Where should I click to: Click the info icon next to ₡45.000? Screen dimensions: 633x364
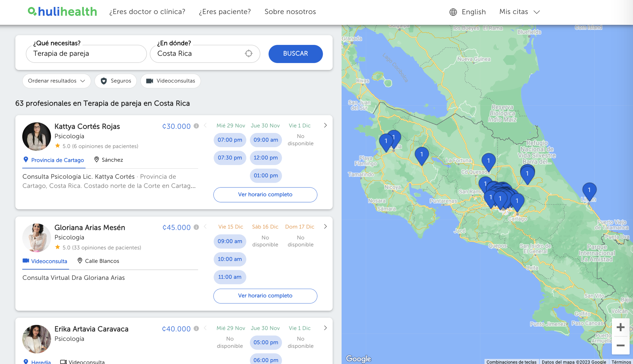196,227
